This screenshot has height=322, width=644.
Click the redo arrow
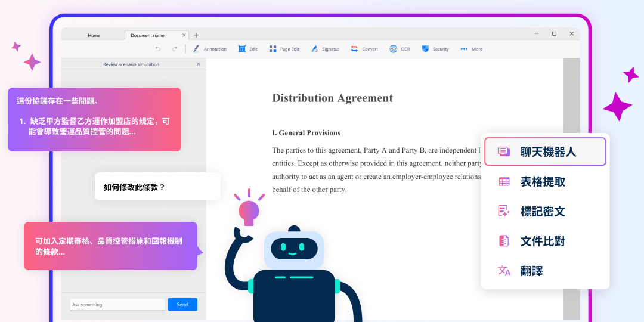pyautogui.click(x=175, y=49)
